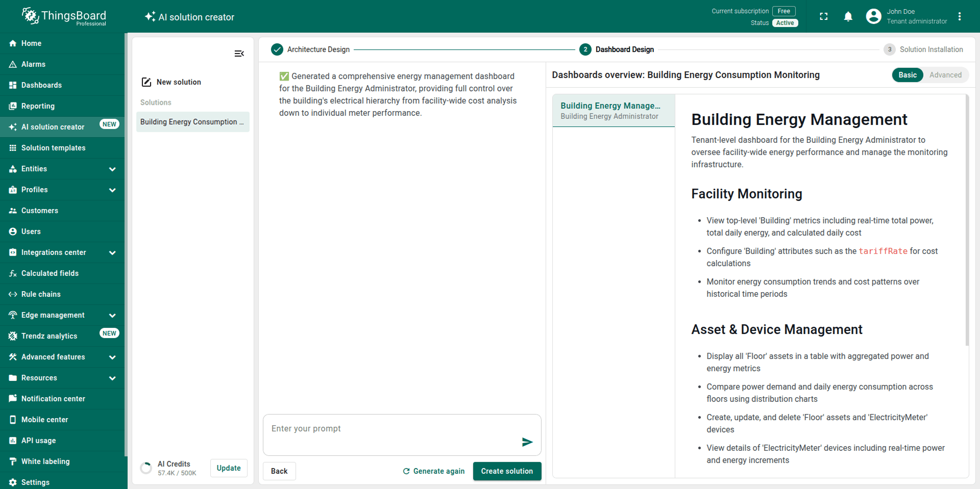The image size is (980, 489).
Task: Expand the Entities menu section
Action: pyautogui.click(x=112, y=169)
